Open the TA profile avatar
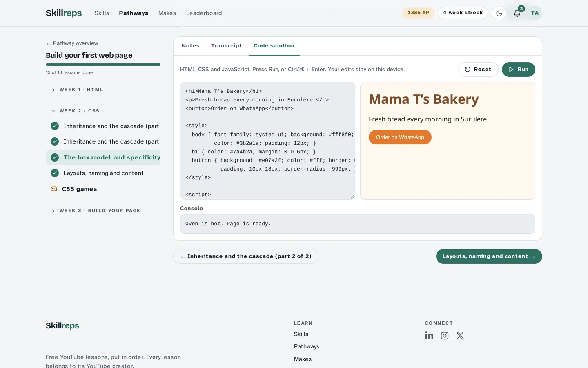Screen dimensions: 588x368 pyautogui.click(x=535, y=13)
